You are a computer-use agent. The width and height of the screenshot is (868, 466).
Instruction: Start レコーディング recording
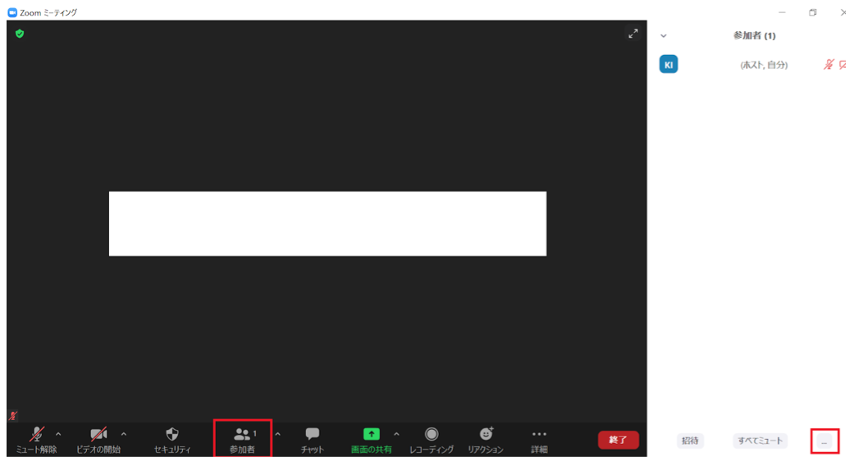[x=432, y=439]
